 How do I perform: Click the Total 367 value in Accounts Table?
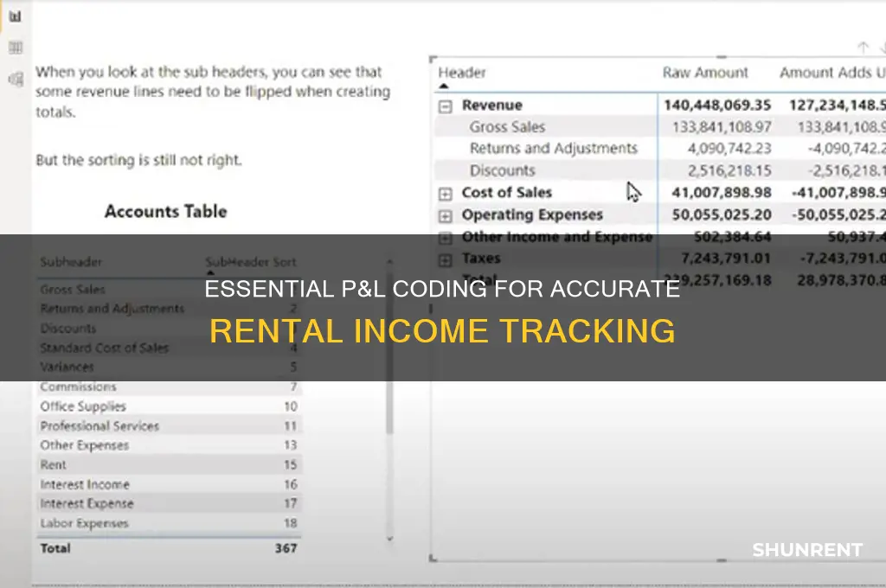pos(286,548)
